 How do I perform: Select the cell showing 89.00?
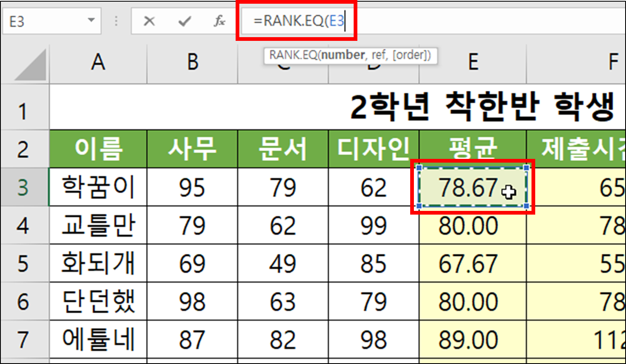pos(472,339)
